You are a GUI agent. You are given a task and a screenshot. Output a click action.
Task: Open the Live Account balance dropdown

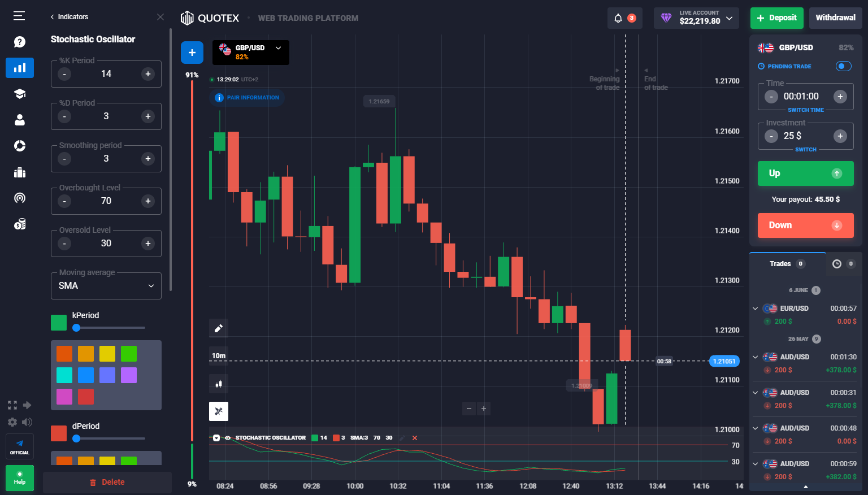click(696, 18)
